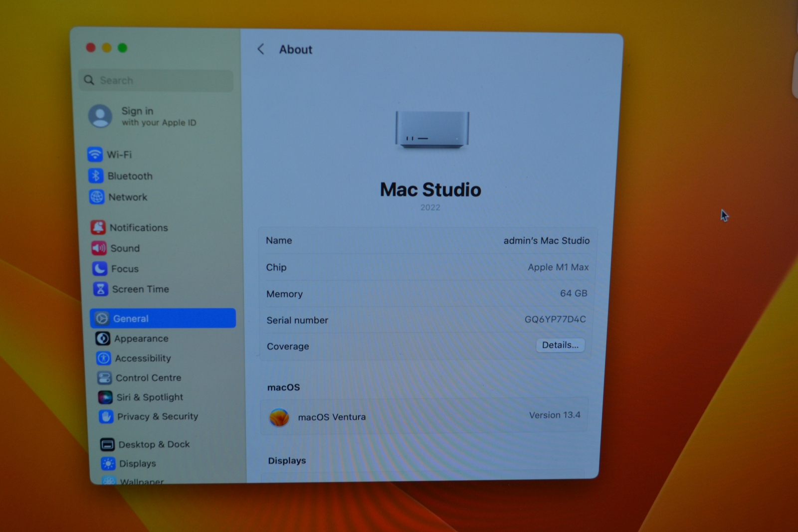The width and height of the screenshot is (798, 532).
Task: Open the Accessibility settings icon
Action: (x=103, y=358)
